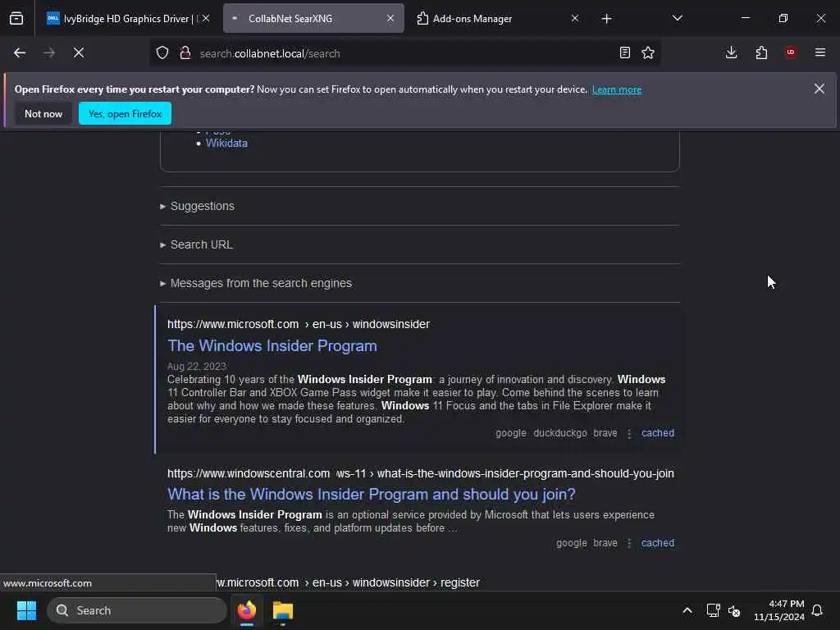This screenshot has width=840, height=630.
Task: Open cached link for windowscentral result
Action: click(x=658, y=543)
